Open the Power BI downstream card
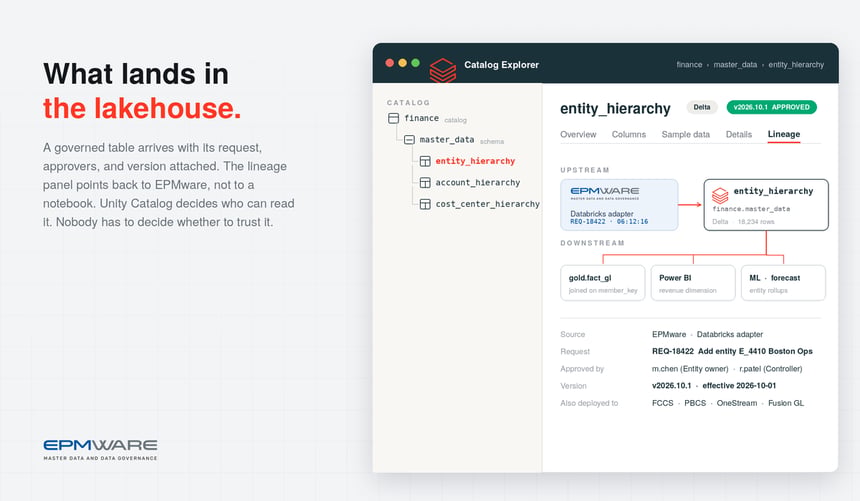Image resolution: width=860 pixels, height=501 pixels. 693,283
